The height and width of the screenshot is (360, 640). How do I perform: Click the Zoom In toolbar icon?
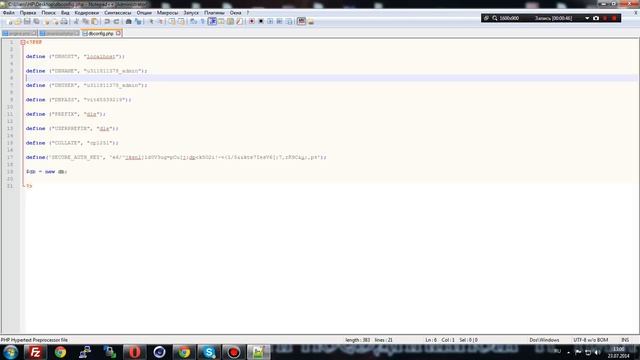[x=151, y=21]
